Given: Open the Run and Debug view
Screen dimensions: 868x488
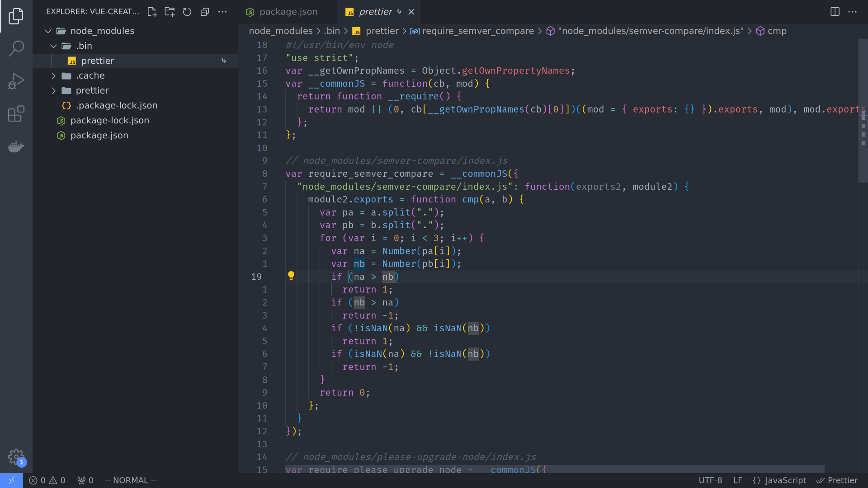Looking at the screenshot, I should [x=16, y=81].
